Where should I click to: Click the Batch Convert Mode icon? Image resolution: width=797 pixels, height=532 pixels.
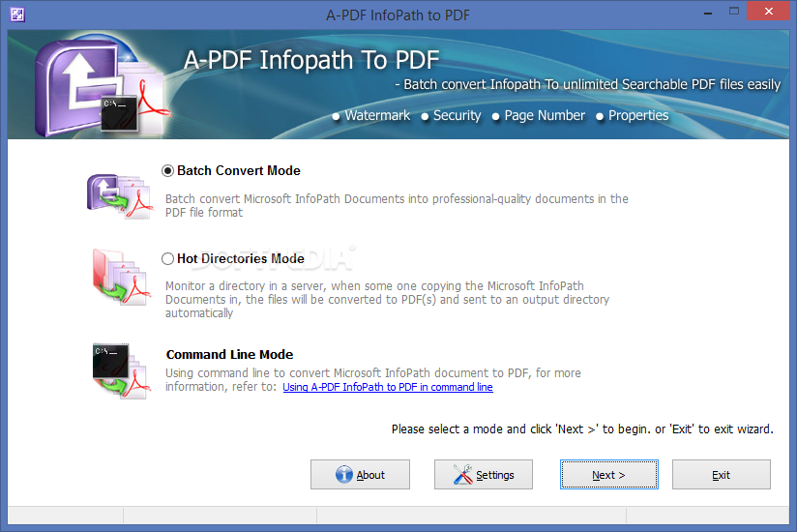coord(120,196)
